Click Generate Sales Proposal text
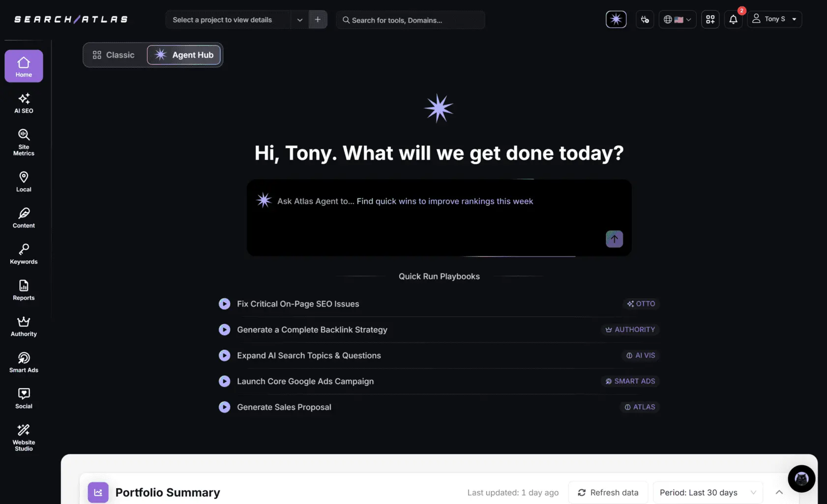Screen dimensions: 827x504 tap(284, 407)
